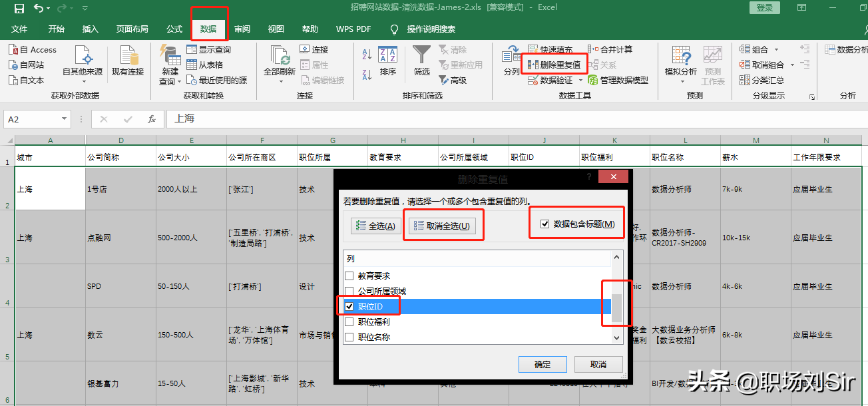This screenshot has width=868, height=406.
Task: Select cell containing 银基富力
Action: tap(120, 383)
